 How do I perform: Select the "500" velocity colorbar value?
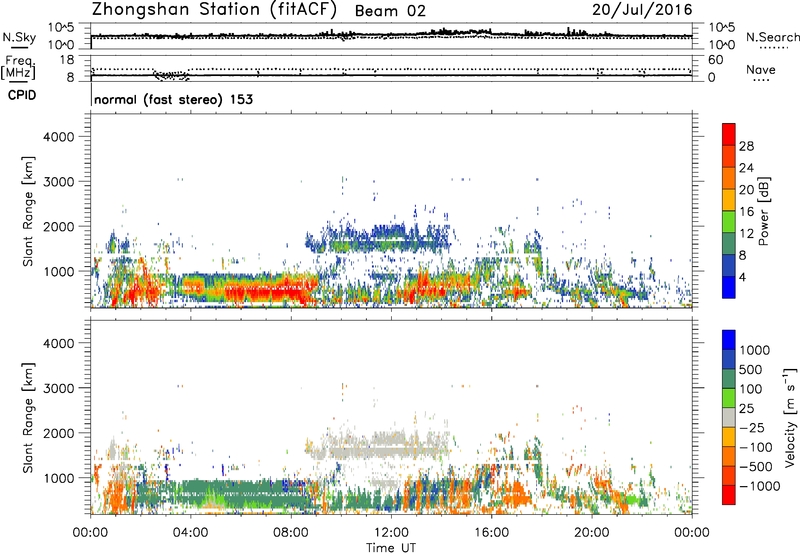coord(751,369)
